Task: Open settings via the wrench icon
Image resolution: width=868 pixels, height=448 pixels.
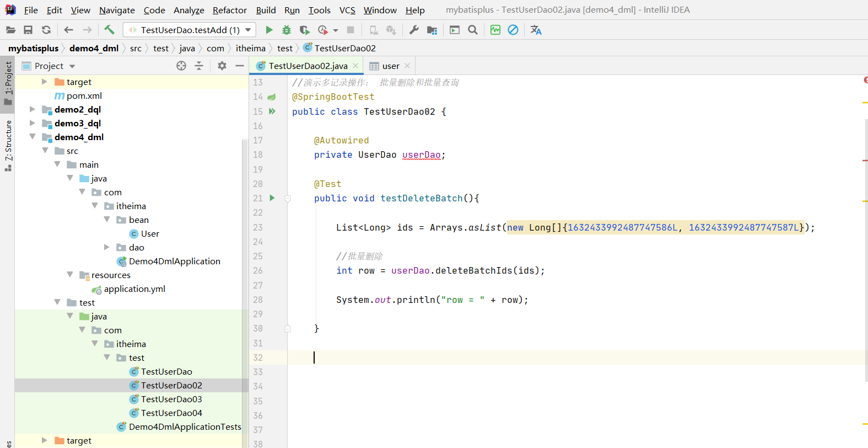Action: coord(414,30)
